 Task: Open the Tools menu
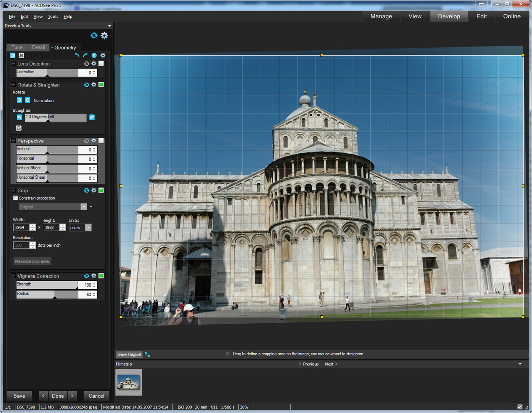[53, 17]
